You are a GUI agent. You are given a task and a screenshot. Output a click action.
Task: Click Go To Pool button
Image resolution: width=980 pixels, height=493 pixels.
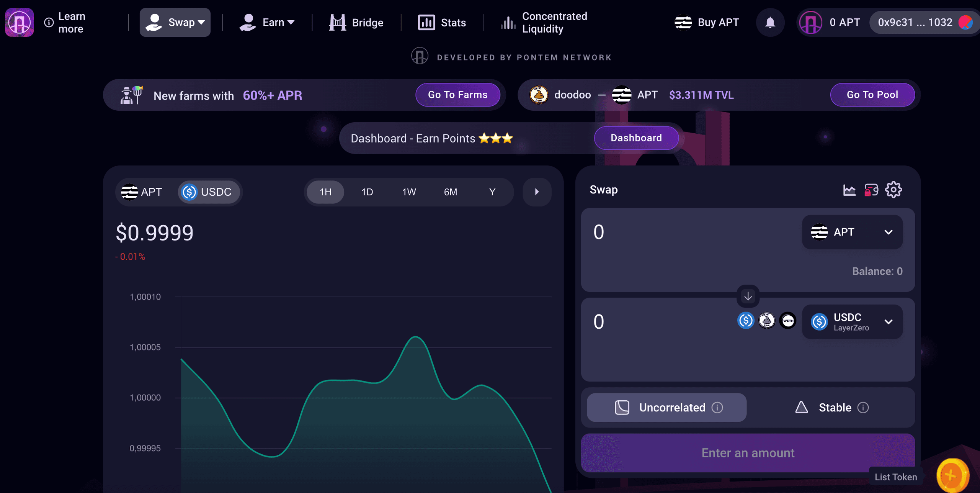point(872,95)
